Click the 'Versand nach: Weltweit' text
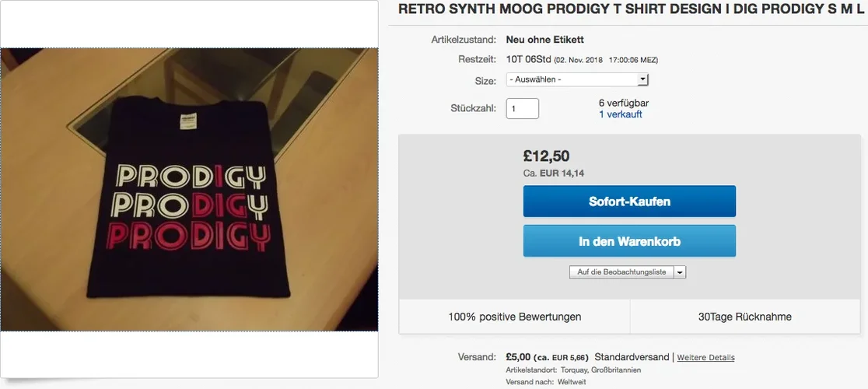 [x=546, y=382]
